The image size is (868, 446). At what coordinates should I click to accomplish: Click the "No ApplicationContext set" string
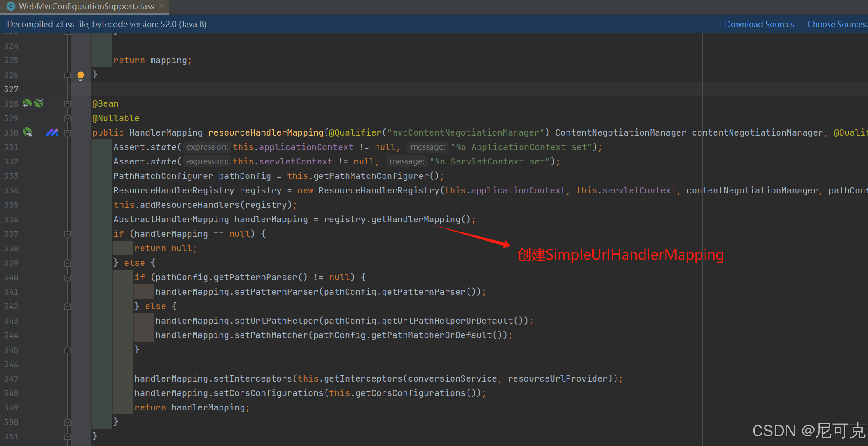click(521, 147)
